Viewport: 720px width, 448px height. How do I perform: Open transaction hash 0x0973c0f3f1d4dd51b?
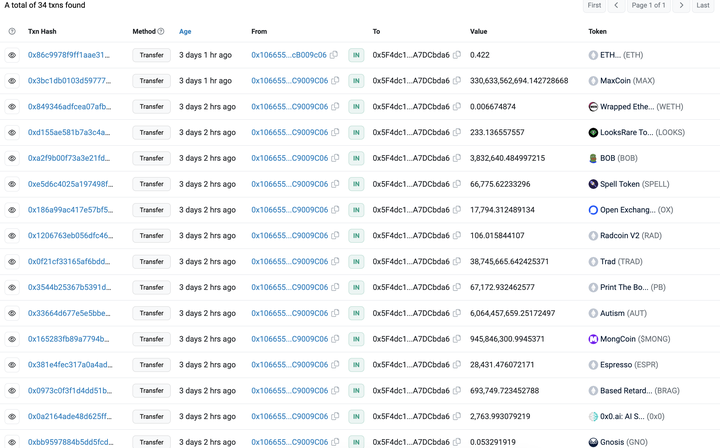70,391
